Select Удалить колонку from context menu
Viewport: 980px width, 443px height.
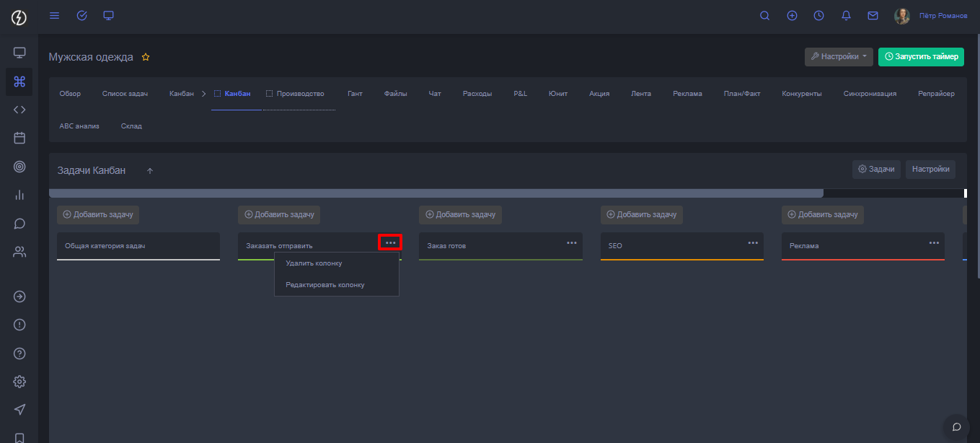314,263
